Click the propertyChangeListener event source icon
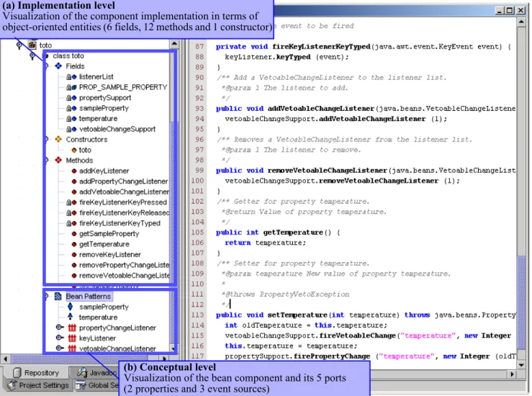 (72, 328)
